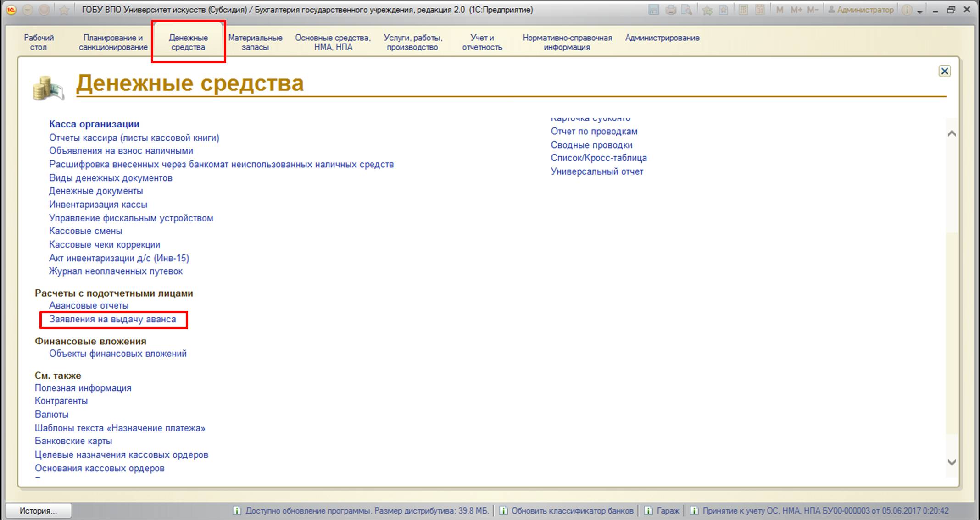Open Целевые назначения кассовых ордеров
The height and width of the screenshot is (520, 980).
pos(122,455)
